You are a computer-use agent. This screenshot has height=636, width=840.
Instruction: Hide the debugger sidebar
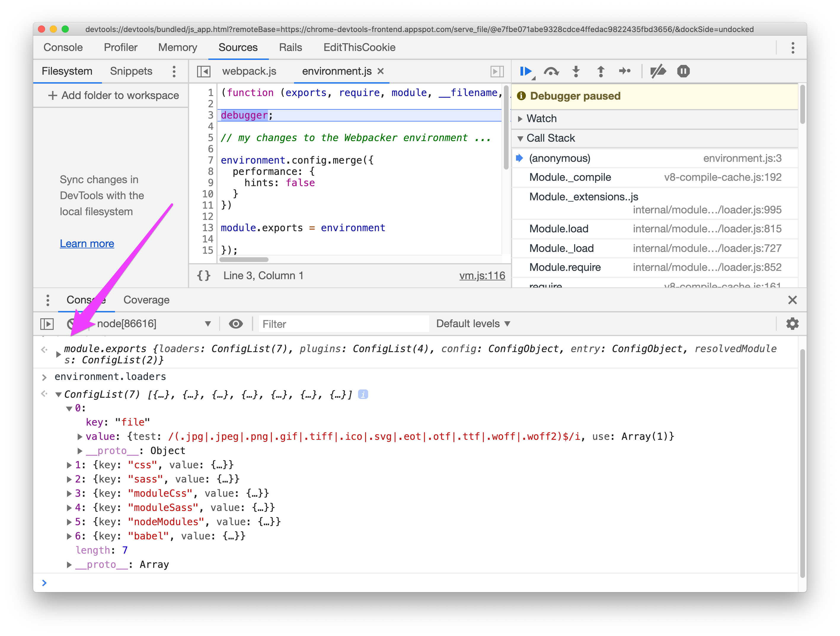497,71
